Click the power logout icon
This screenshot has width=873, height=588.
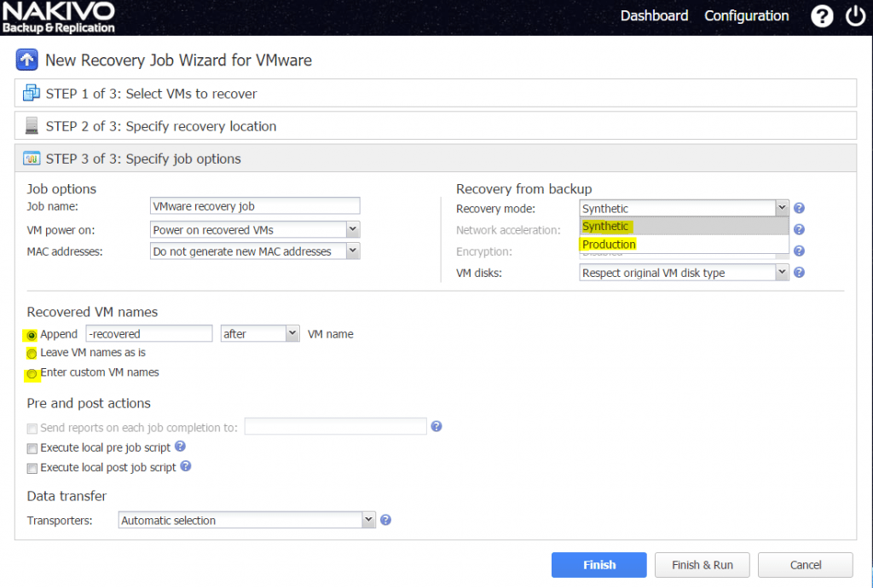tap(855, 15)
